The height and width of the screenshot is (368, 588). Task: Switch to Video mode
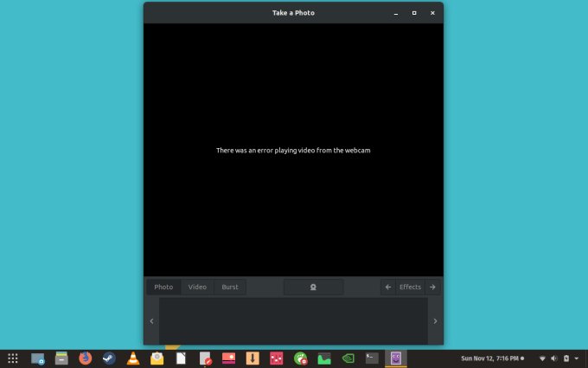coord(197,287)
